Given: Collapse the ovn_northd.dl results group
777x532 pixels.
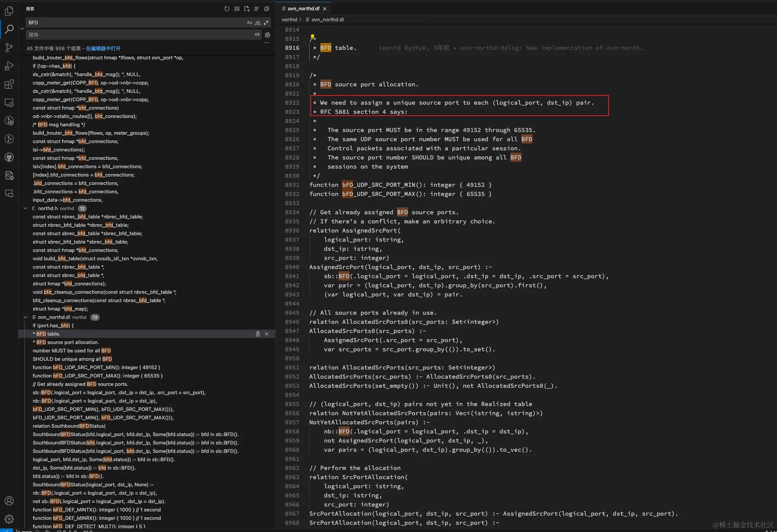Looking at the screenshot, I should [x=26, y=317].
